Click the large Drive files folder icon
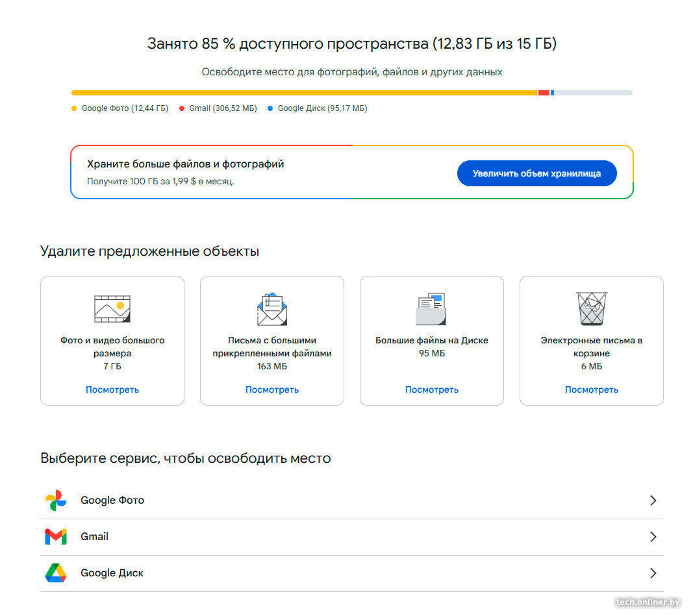 (x=431, y=309)
